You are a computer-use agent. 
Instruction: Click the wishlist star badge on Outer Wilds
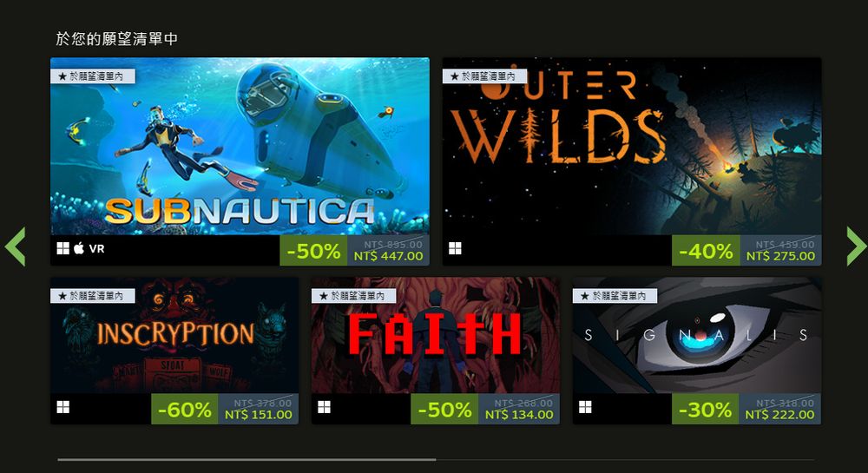click(485, 76)
